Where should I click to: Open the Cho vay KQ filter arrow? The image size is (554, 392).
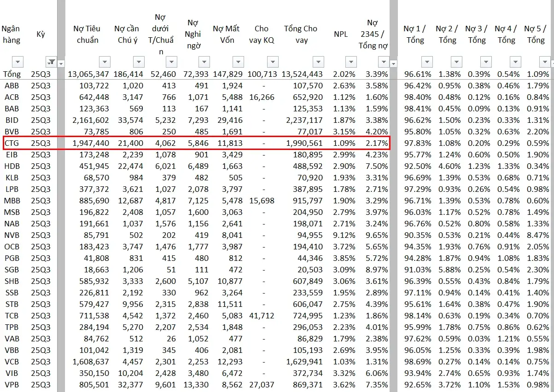pyautogui.click(x=273, y=62)
